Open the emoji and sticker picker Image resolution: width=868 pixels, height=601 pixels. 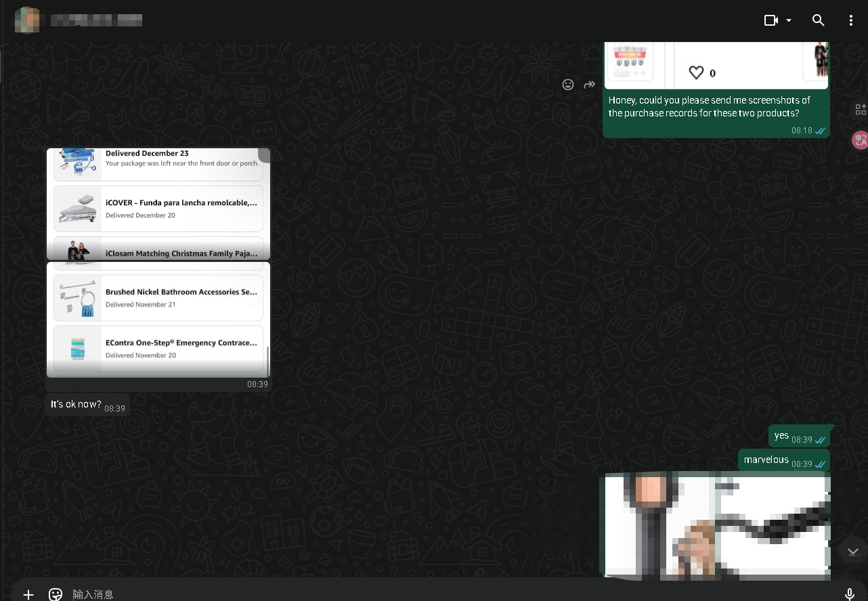click(x=56, y=594)
